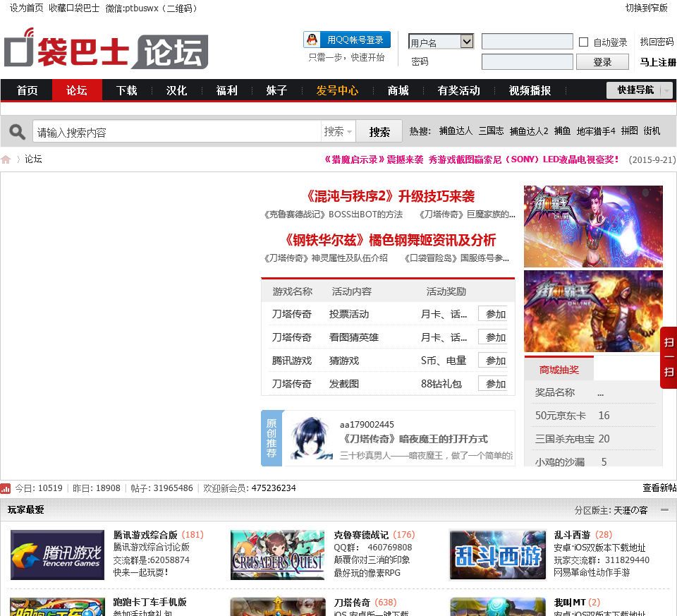Click the 切换到窄版 link

(647, 8)
